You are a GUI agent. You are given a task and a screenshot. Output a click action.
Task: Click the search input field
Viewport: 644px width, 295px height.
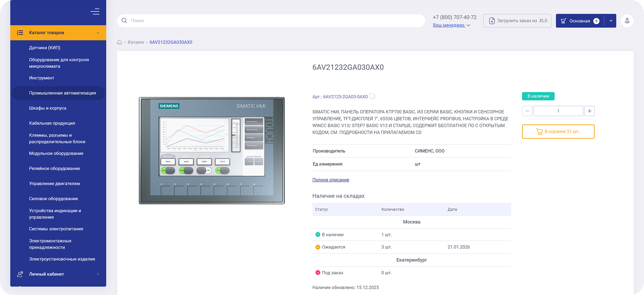[x=274, y=21]
